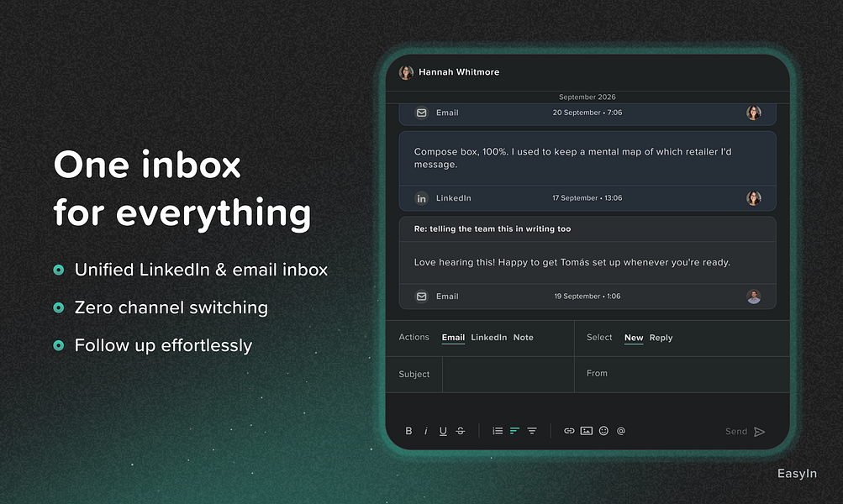Screen dimensions: 843x504
Task: Click the "19 September • 1:06" timestamp
Action: point(587,296)
